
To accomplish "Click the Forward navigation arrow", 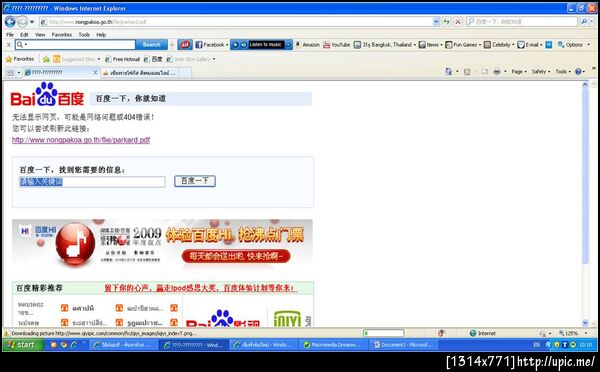I will (x=22, y=22).
